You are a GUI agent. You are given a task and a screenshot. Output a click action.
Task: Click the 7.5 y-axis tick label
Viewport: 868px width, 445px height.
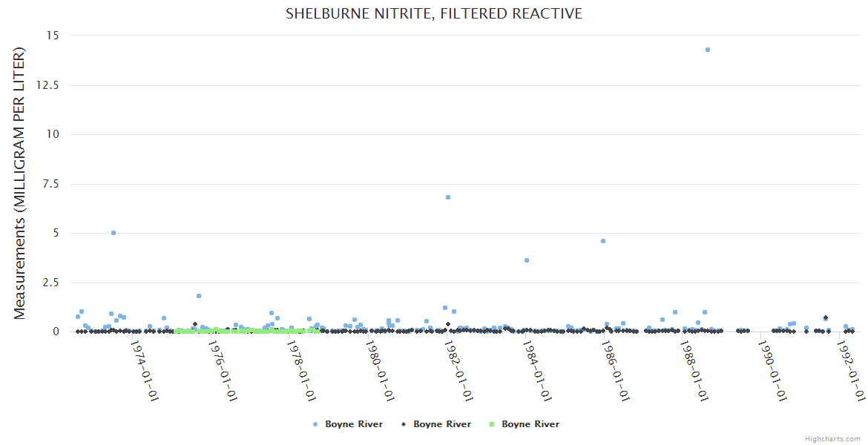pos(52,184)
